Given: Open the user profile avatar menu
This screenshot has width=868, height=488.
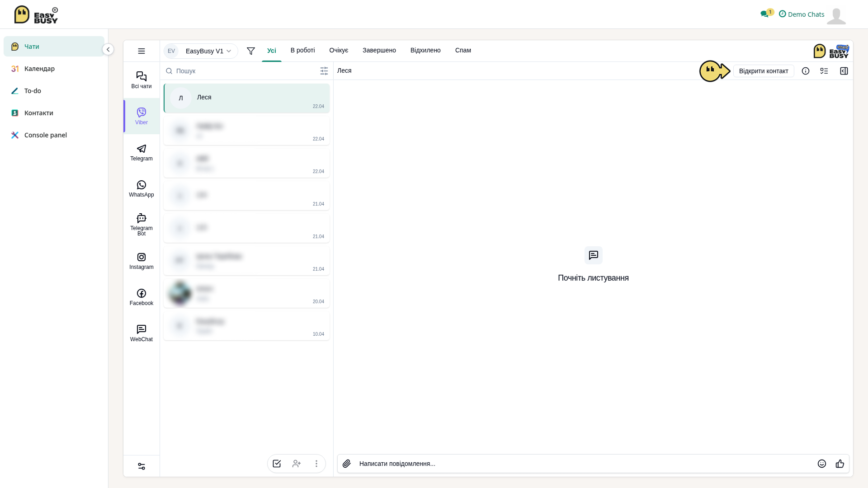Looking at the screenshot, I should pyautogui.click(x=836, y=16).
